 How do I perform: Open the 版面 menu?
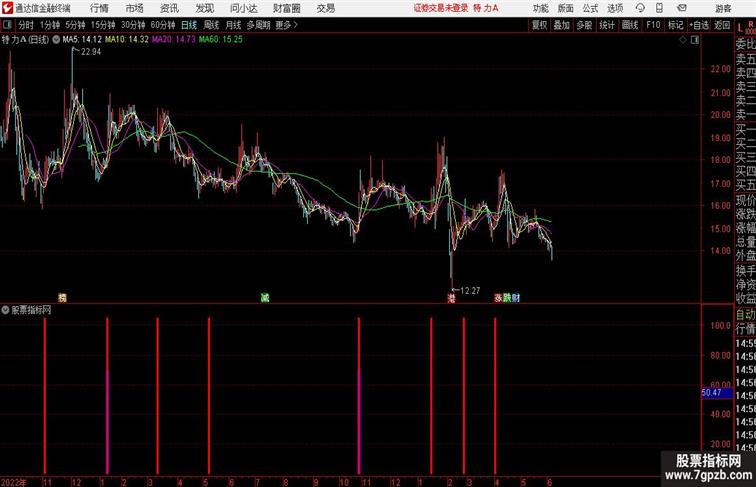(566, 8)
